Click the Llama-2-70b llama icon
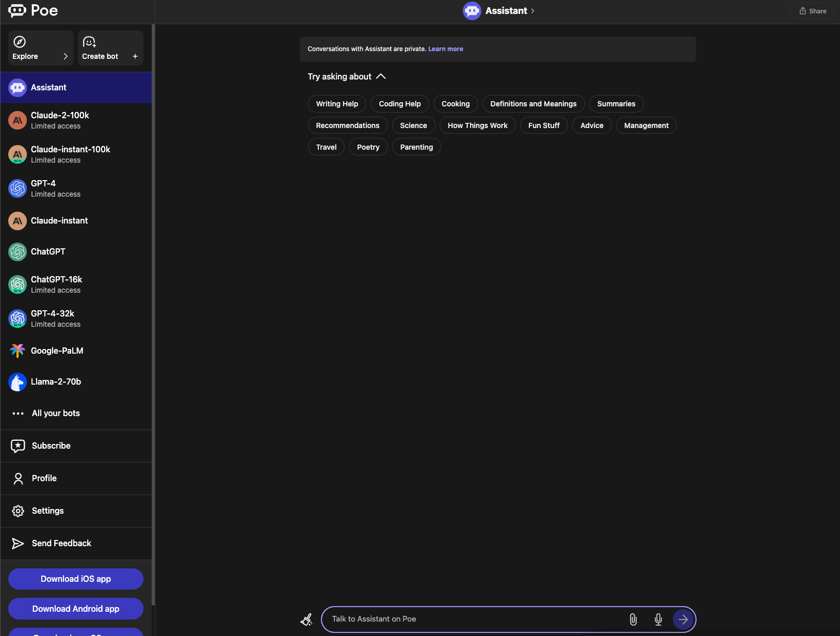The height and width of the screenshot is (636, 840). pyautogui.click(x=18, y=382)
